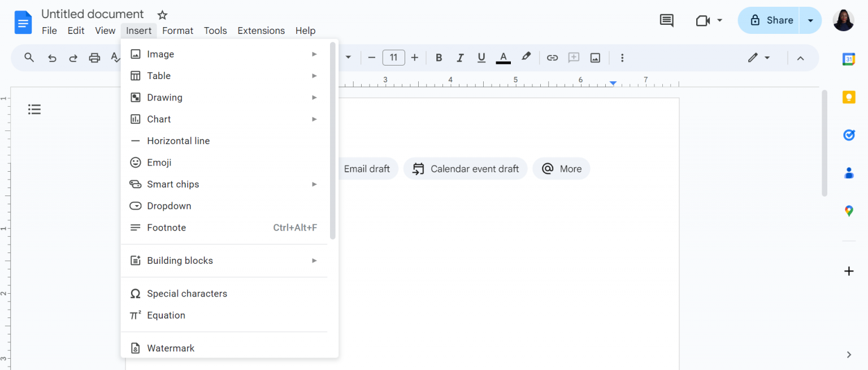
Task: Undo the last action
Action: point(52,57)
